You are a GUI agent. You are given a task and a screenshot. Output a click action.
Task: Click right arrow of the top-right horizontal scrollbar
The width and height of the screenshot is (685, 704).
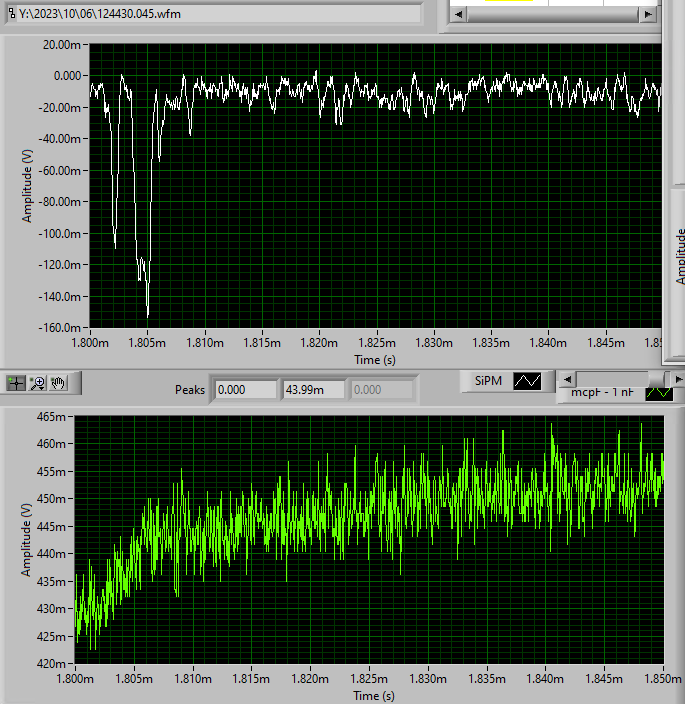tap(649, 14)
